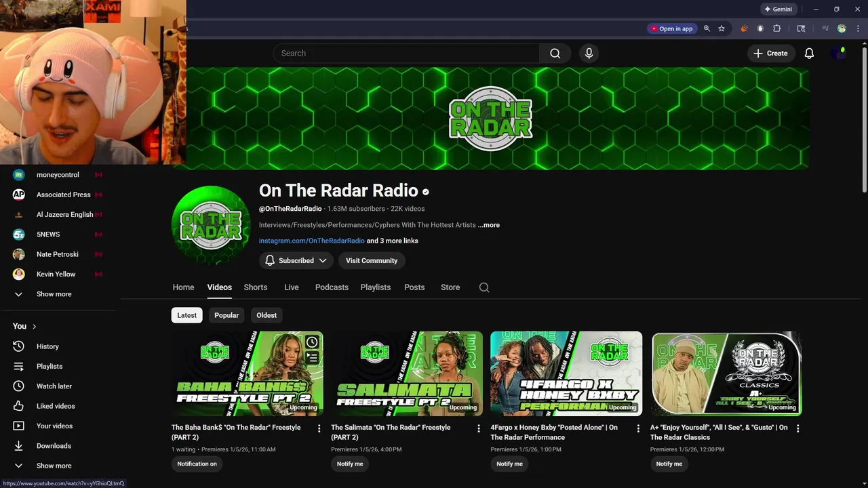Viewport: 868px width, 488px height.
Task: Switch to the channel Playlists tab
Action: (x=376, y=287)
